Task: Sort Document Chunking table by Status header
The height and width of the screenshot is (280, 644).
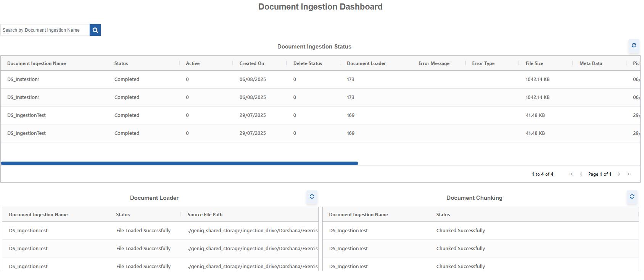Action: coord(443,215)
